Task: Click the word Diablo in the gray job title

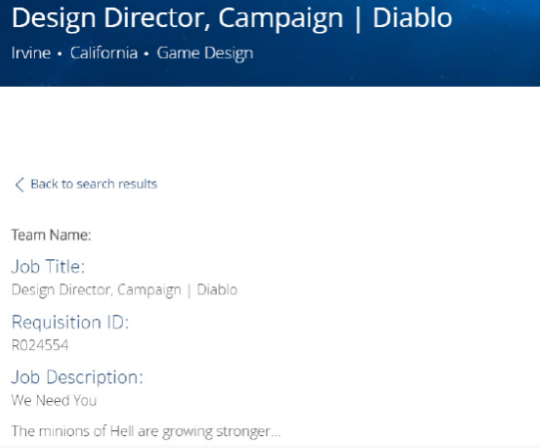Action: click(217, 290)
